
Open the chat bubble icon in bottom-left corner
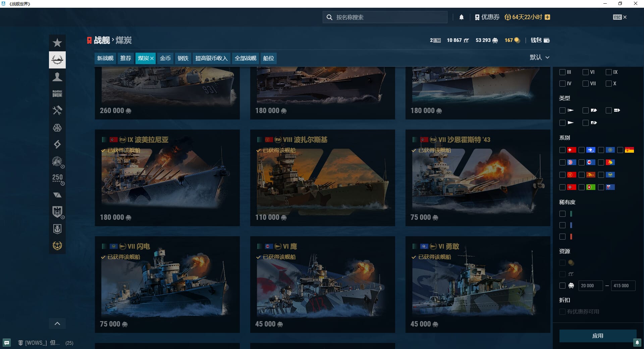pyautogui.click(x=7, y=343)
